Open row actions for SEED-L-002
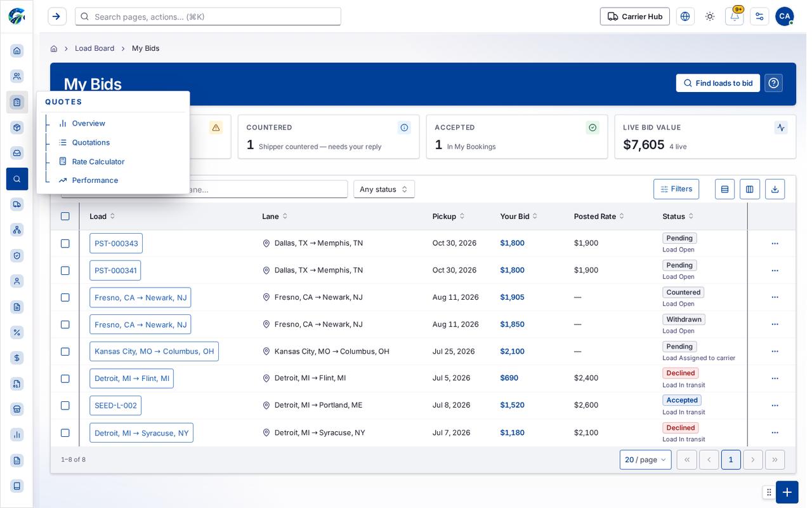 click(775, 406)
